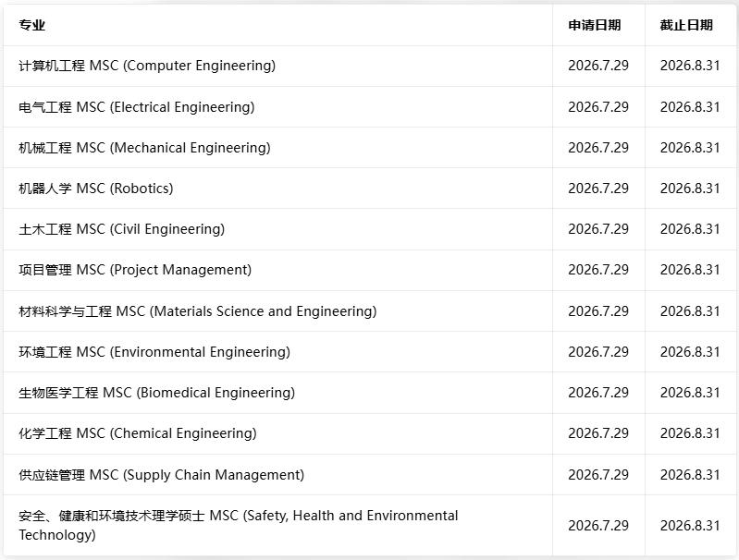Select the Supply Chain Management MSC program name
Screen dimensions: 739x560
[x=161, y=475]
